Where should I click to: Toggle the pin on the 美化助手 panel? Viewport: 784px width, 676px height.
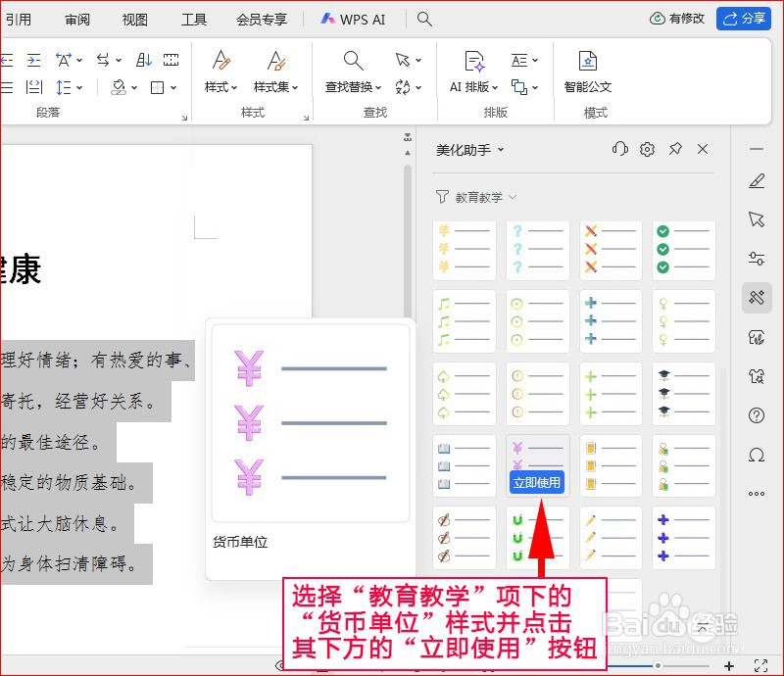pyautogui.click(x=675, y=149)
